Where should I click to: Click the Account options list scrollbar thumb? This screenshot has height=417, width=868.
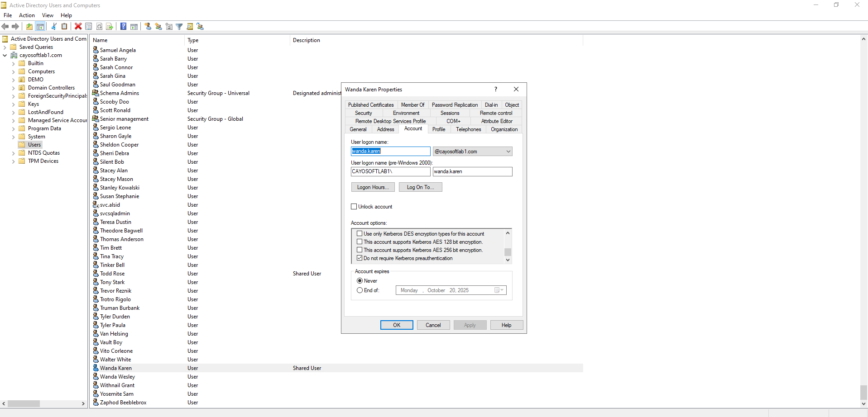point(508,252)
